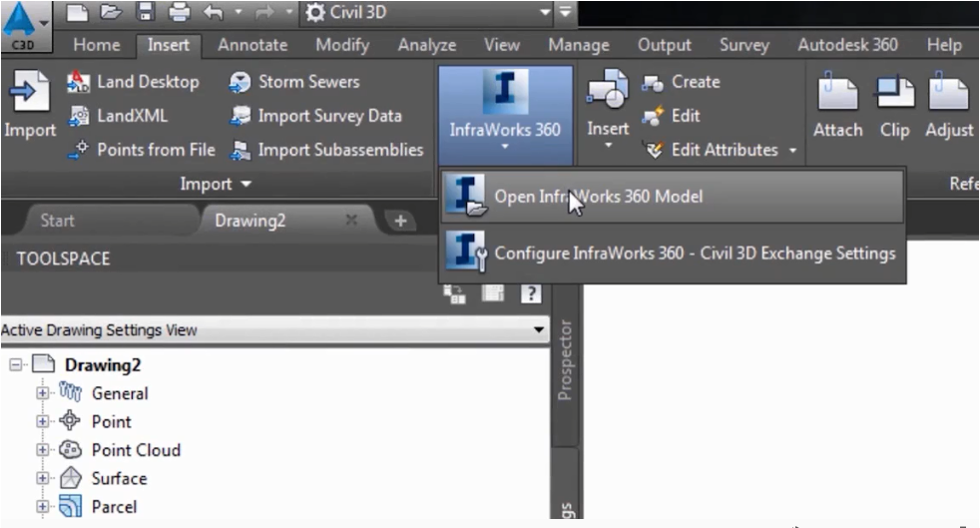This screenshot has height=528, width=980.
Task: Import Points from File
Action: 142,150
